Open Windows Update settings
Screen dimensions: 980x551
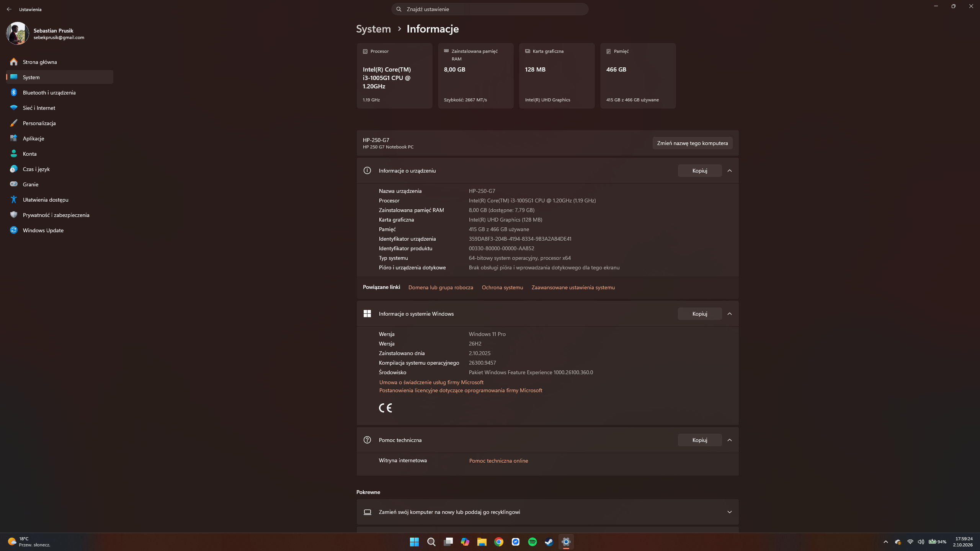pyautogui.click(x=60, y=230)
